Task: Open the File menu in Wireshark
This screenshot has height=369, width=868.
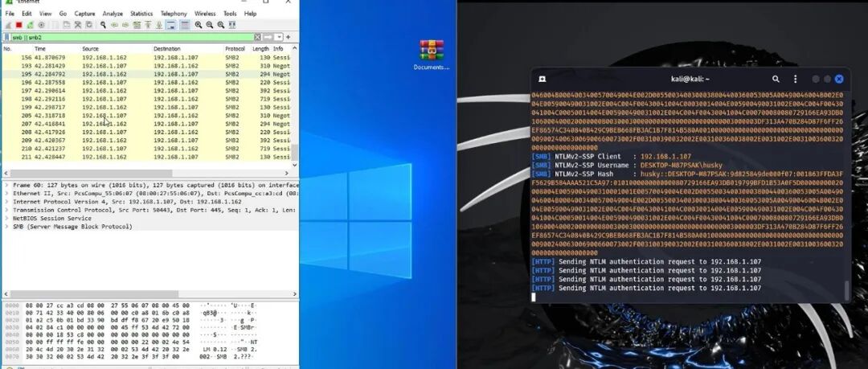Action: pyautogui.click(x=10, y=14)
